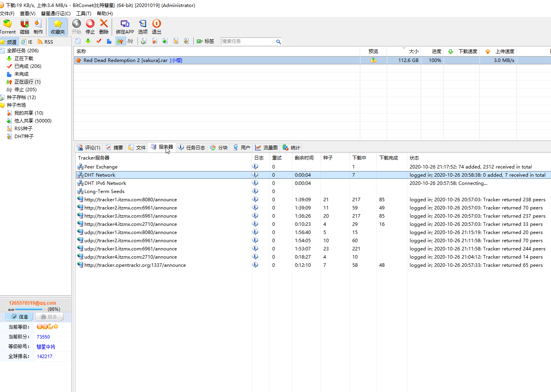
Task: Sort task list by 上传速度 column
Action: [x=499, y=51]
